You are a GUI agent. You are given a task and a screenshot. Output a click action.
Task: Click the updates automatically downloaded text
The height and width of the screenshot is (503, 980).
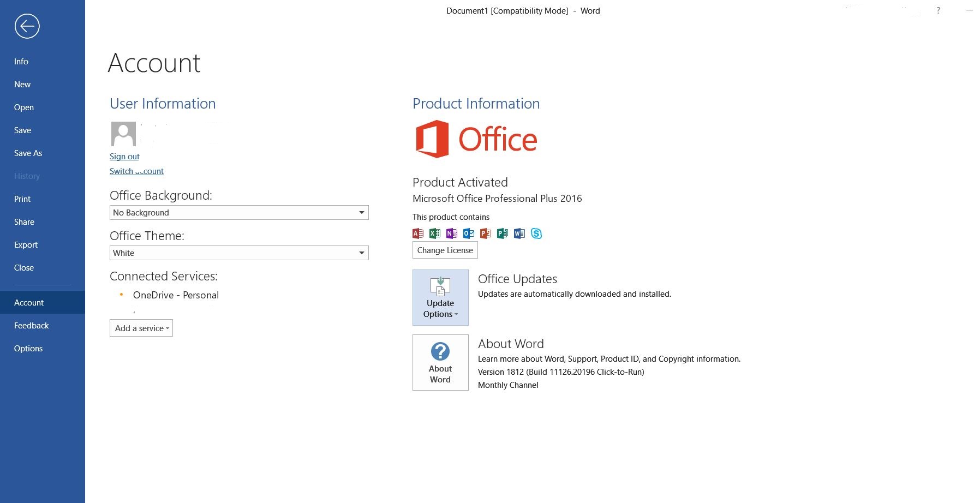(x=575, y=294)
